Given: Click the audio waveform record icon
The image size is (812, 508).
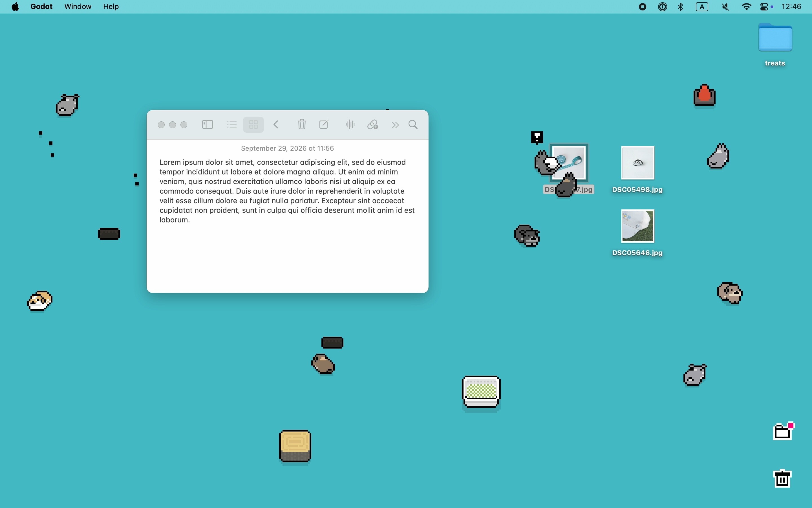Looking at the screenshot, I should click(x=350, y=125).
